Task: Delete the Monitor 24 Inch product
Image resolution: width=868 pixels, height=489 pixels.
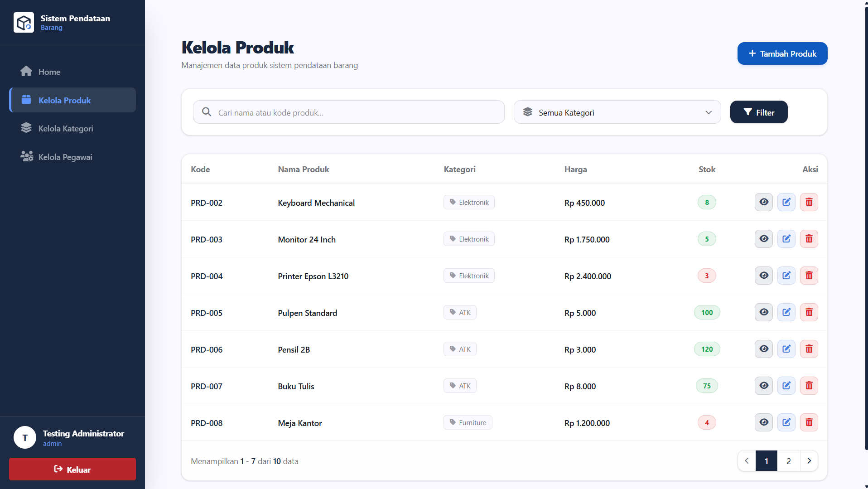Action: point(809,239)
